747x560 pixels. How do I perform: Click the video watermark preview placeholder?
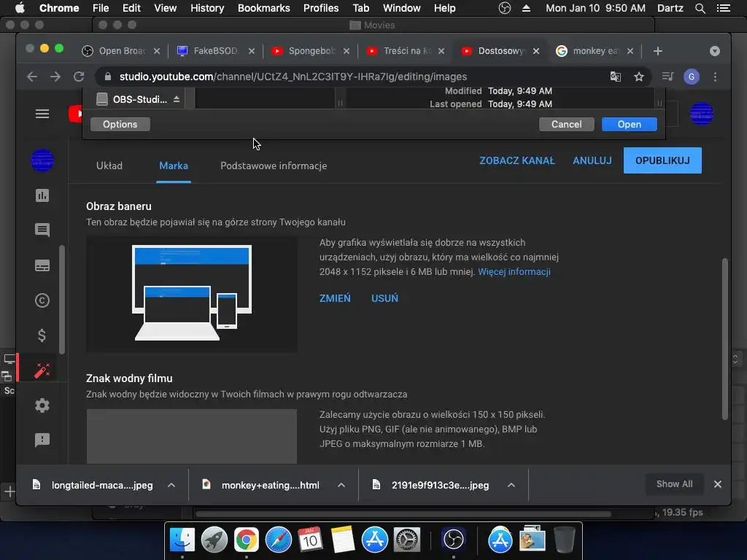[x=192, y=436]
